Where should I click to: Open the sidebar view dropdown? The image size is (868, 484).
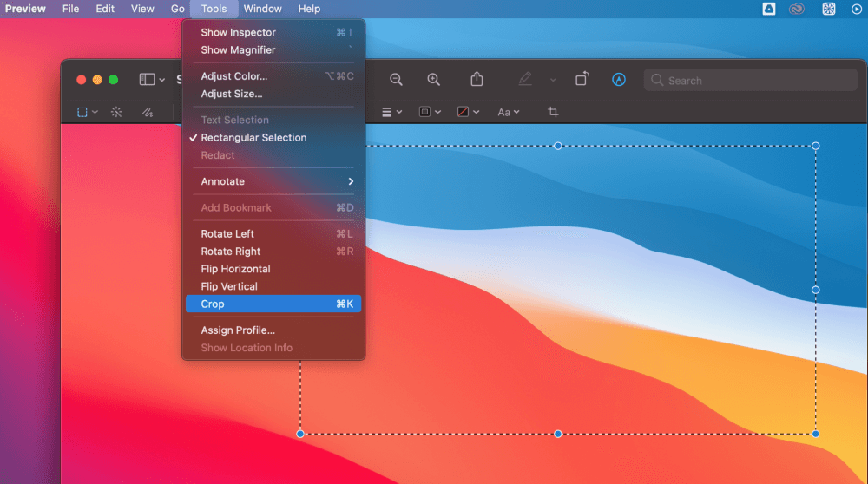click(152, 80)
